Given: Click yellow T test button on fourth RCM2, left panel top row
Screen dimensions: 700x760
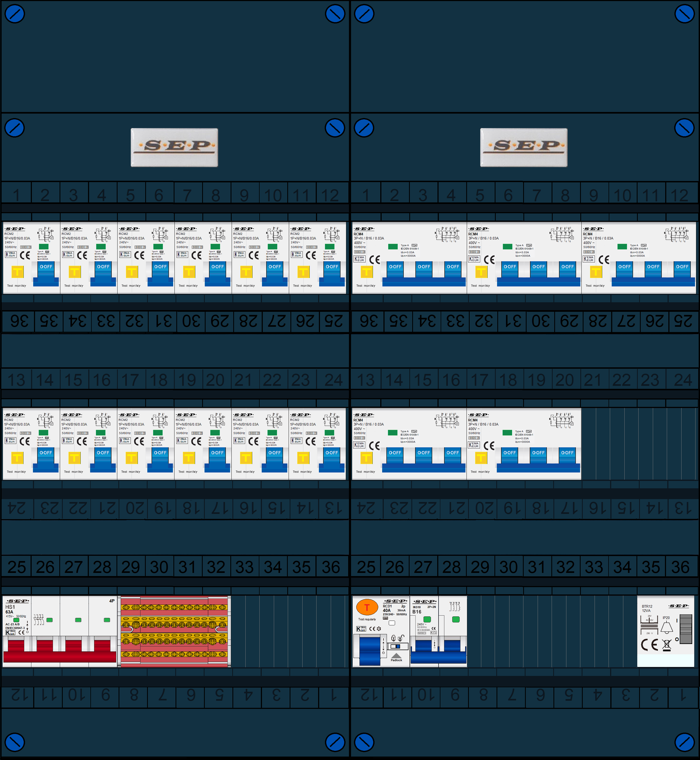Looking at the screenshot, I should (189, 272).
